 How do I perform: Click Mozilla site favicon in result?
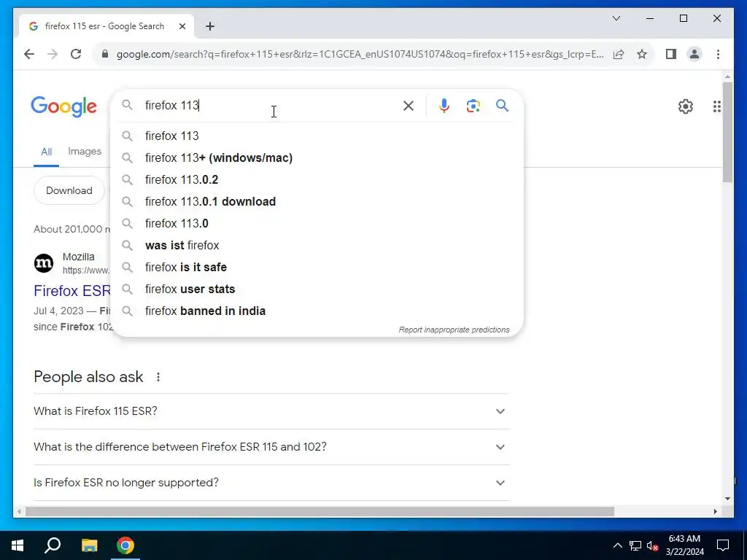pyautogui.click(x=44, y=263)
